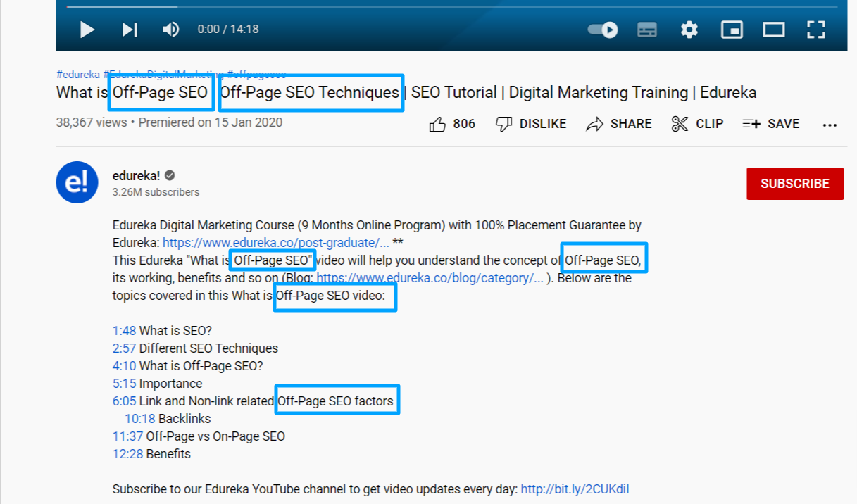Open the Share options

click(618, 123)
